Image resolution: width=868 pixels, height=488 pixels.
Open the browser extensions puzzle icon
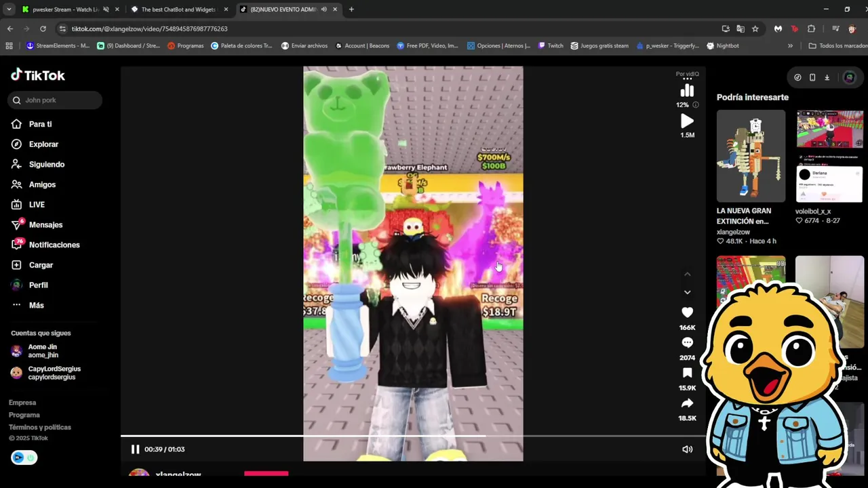[811, 28]
